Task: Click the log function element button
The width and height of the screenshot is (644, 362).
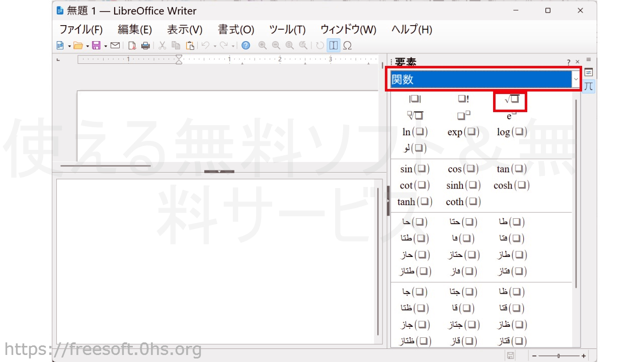Action: click(x=511, y=132)
